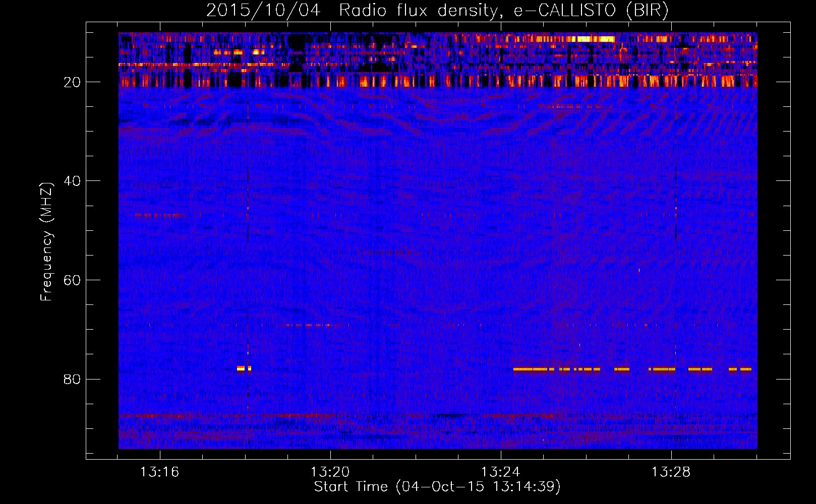
Task: Click the 13:16 time tick label
Action: (x=159, y=472)
